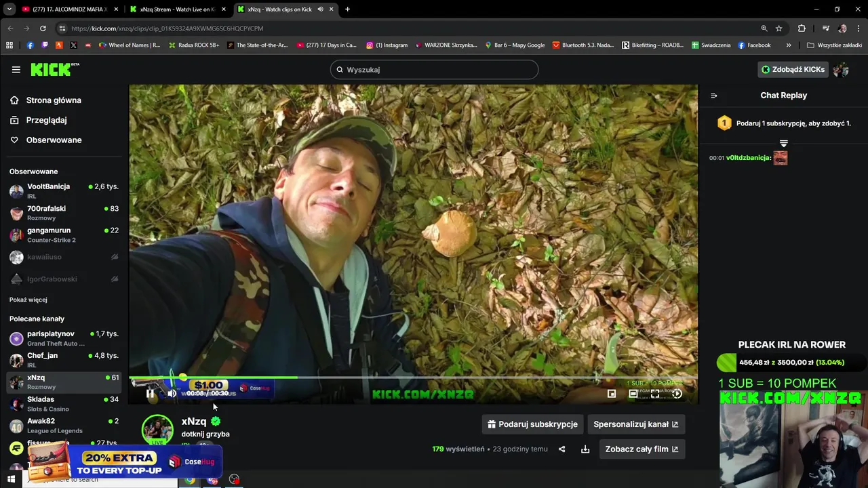Open the hamburger sidebar menu
This screenshot has height=488, width=868.
[16, 69]
